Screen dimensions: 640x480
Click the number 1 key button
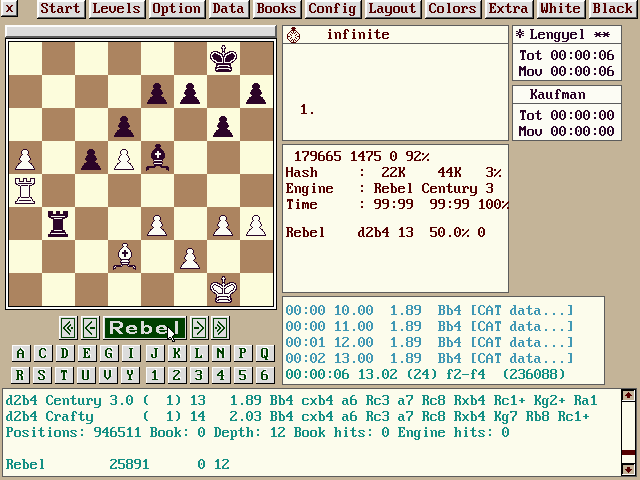(x=154, y=375)
